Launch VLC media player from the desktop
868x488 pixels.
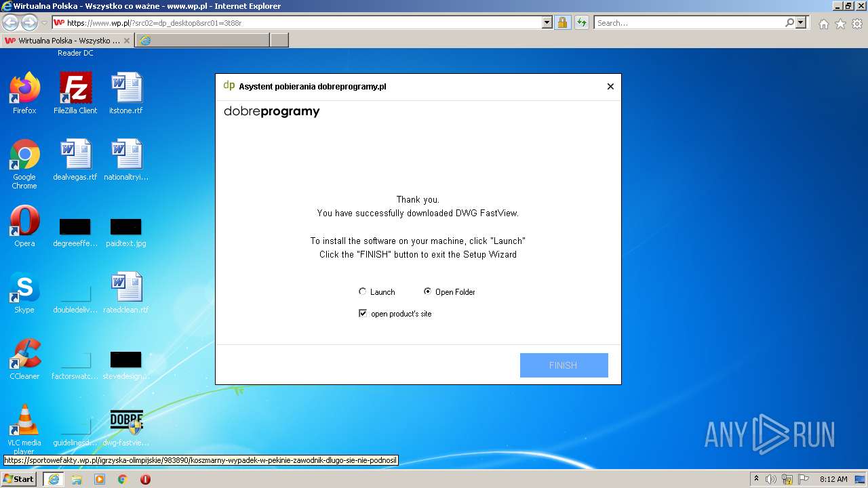coord(24,429)
